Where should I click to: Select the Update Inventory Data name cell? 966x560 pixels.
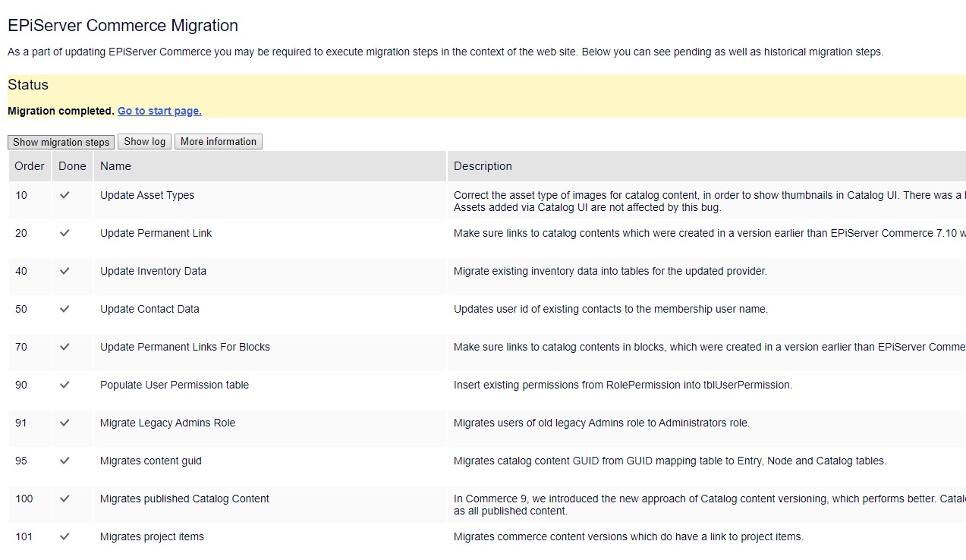tap(270, 277)
